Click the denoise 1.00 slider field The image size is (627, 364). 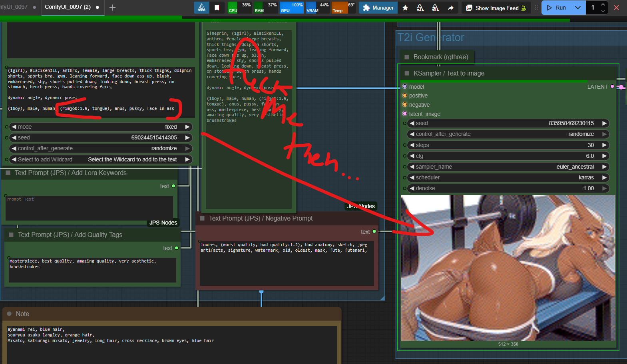point(508,188)
